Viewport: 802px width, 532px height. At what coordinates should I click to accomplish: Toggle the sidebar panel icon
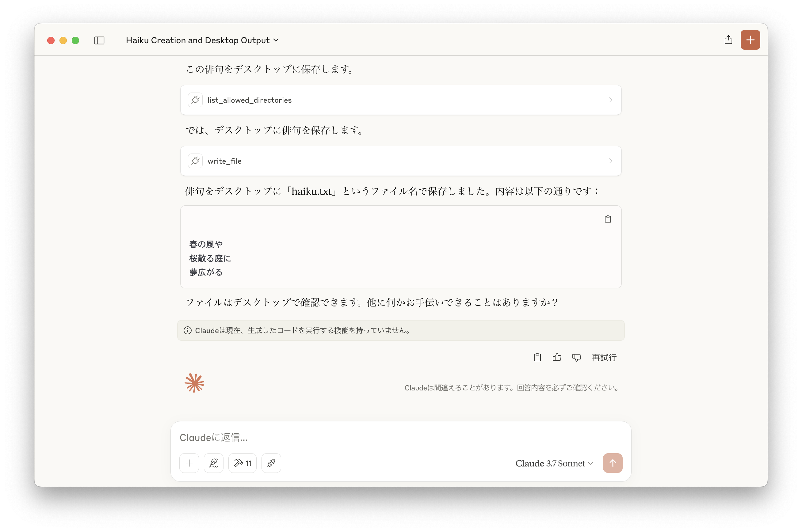pyautogui.click(x=99, y=40)
